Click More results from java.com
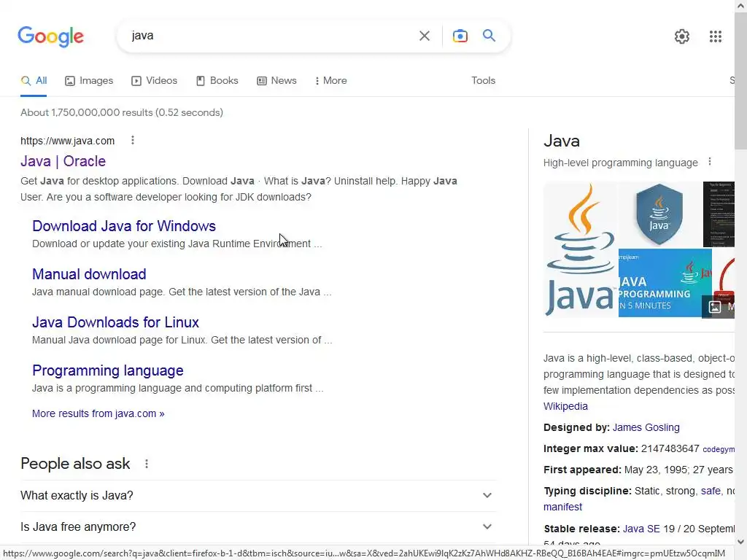Screen dimensions: 747x560 coord(98,413)
